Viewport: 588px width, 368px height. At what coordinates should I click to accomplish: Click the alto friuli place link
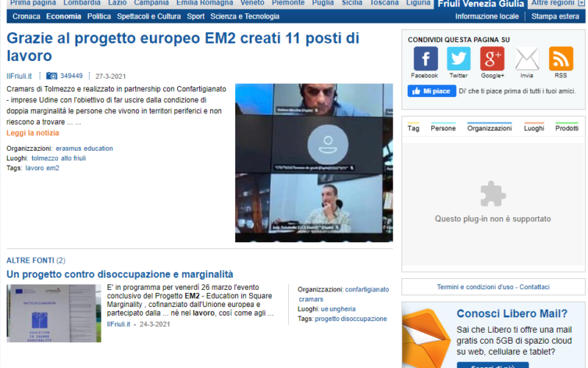(x=73, y=158)
